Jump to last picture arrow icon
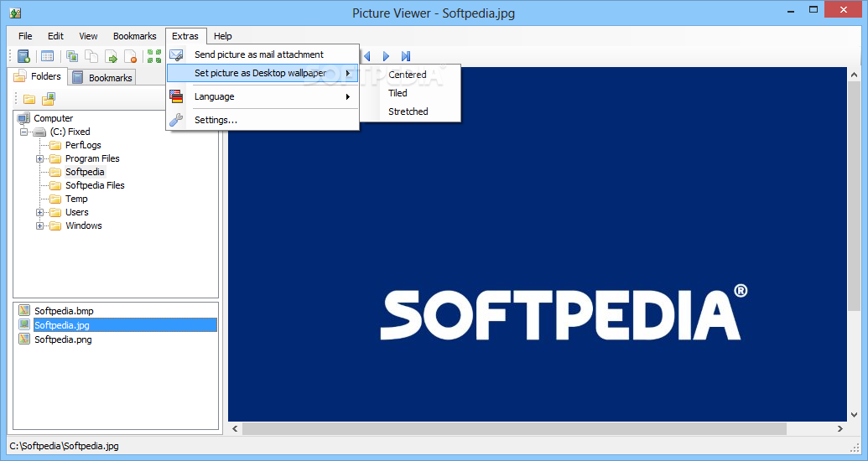The height and width of the screenshot is (461, 868). click(406, 56)
